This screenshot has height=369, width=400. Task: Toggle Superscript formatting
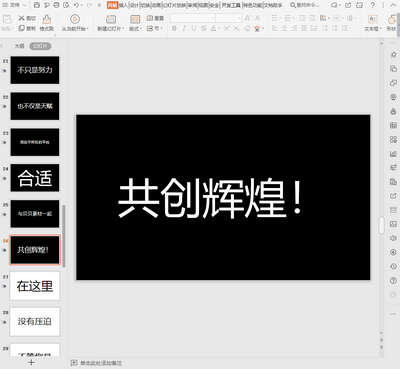[226, 29]
